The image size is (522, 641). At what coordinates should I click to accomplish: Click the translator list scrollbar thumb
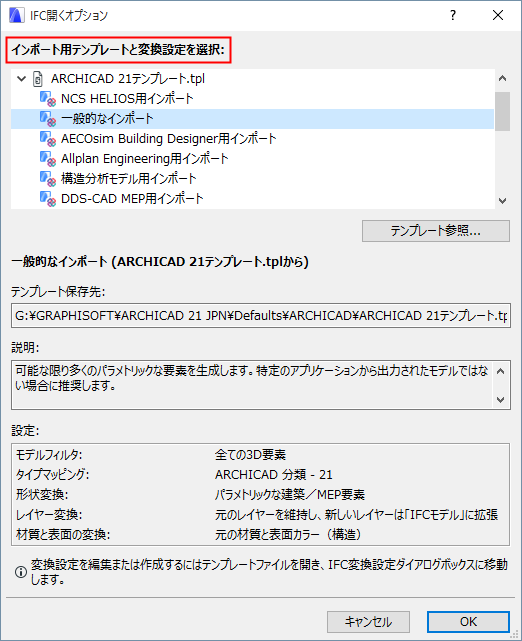pos(502,111)
